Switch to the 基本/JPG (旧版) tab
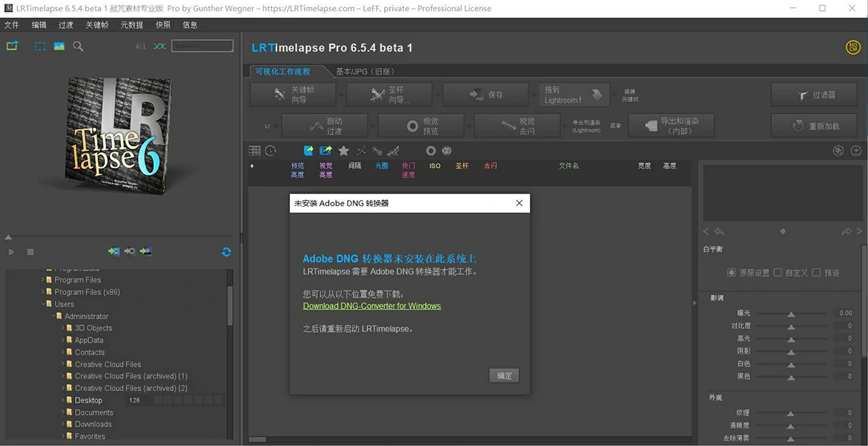Viewport: 868px width, 446px height. pos(365,72)
